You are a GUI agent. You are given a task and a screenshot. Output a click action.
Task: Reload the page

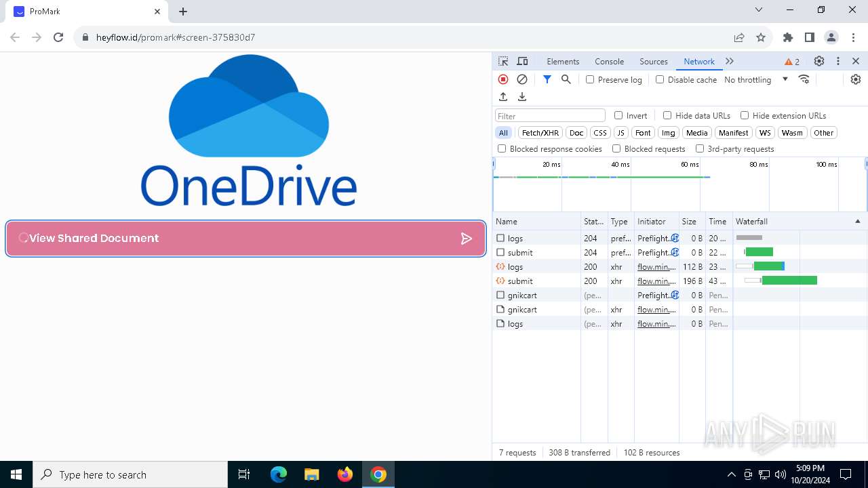[58, 37]
